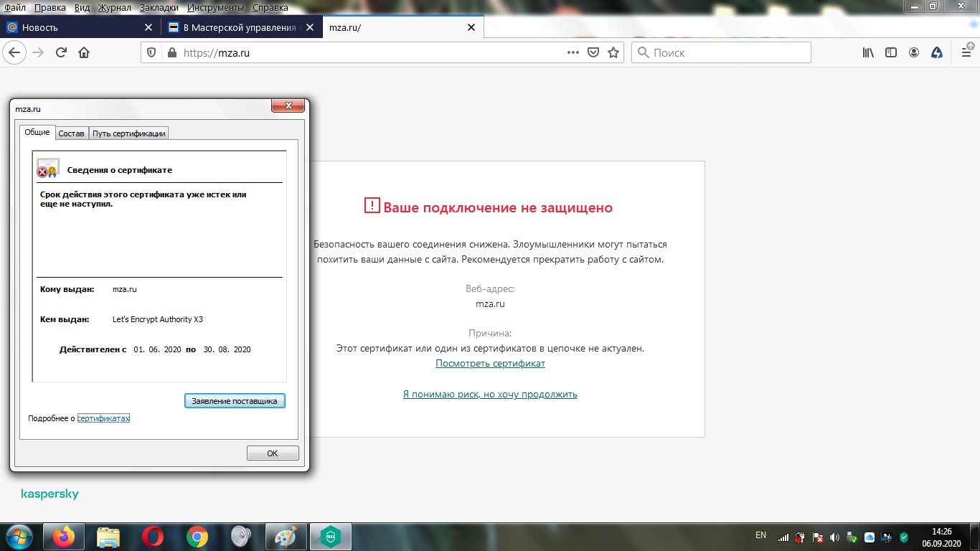
Task: Open the Firefox hamburger menu
Action: click(966, 52)
